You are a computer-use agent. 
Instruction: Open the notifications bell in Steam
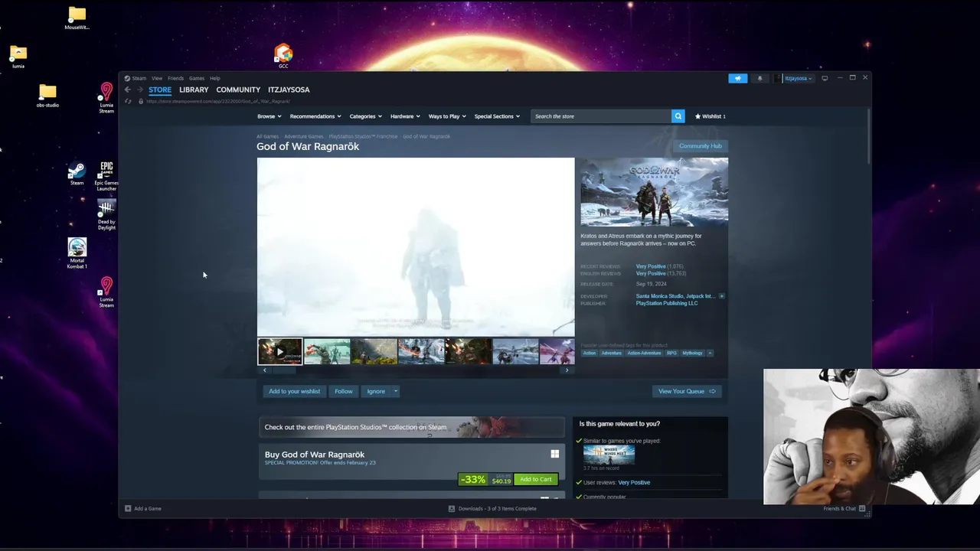[760, 78]
